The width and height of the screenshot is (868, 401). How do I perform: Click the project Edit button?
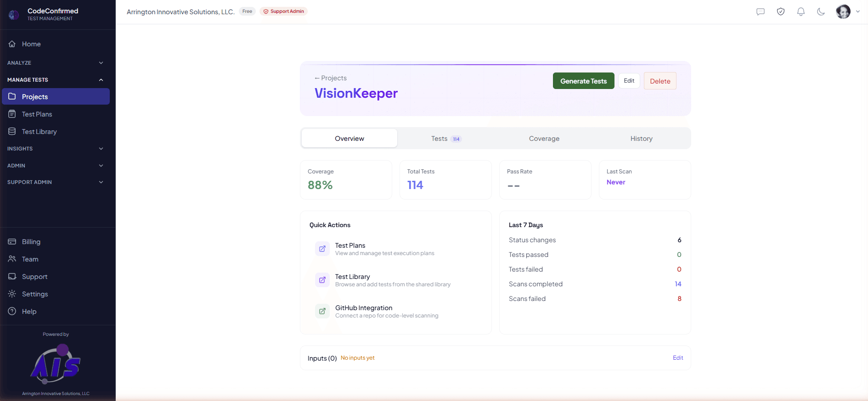click(x=629, y=81)
